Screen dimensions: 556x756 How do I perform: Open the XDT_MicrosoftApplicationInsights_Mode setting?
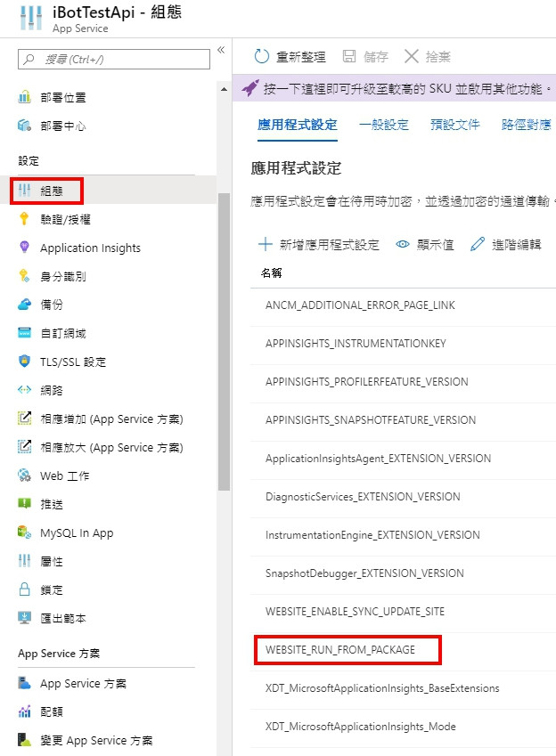(x=361, y=726)
